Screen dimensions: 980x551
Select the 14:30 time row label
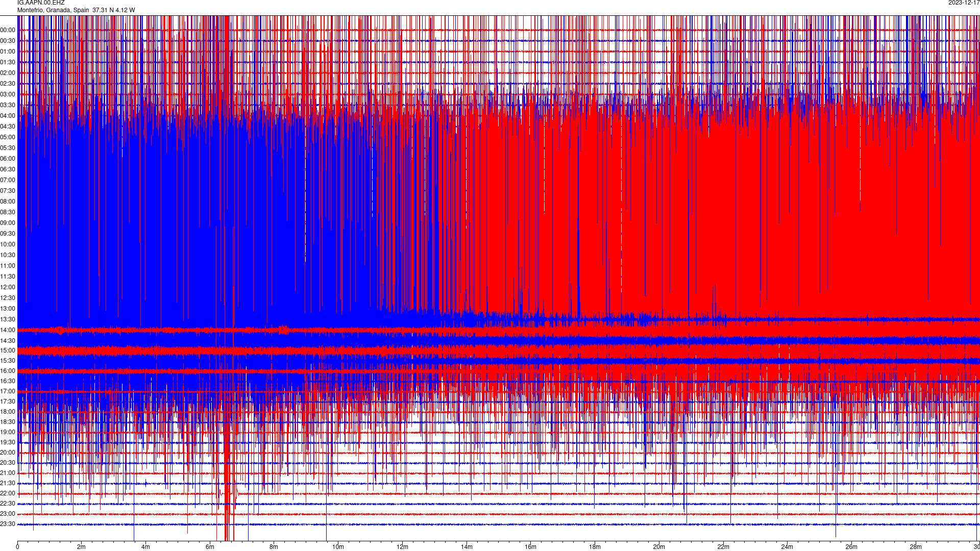click(8, 341)
